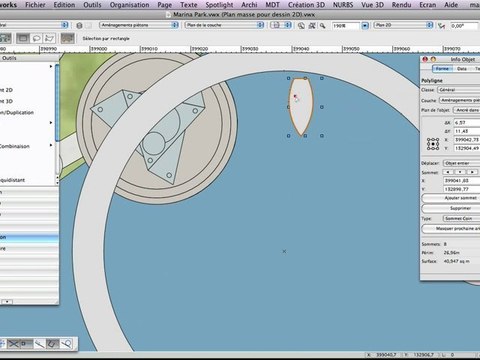Open the Type Sommet Coin dropdown
The image size is (480, 360).
(x=461, y=218)
